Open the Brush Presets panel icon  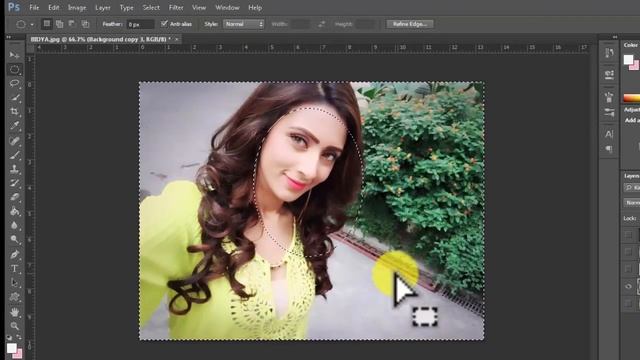pyautogui.click(x=609, y=98)
